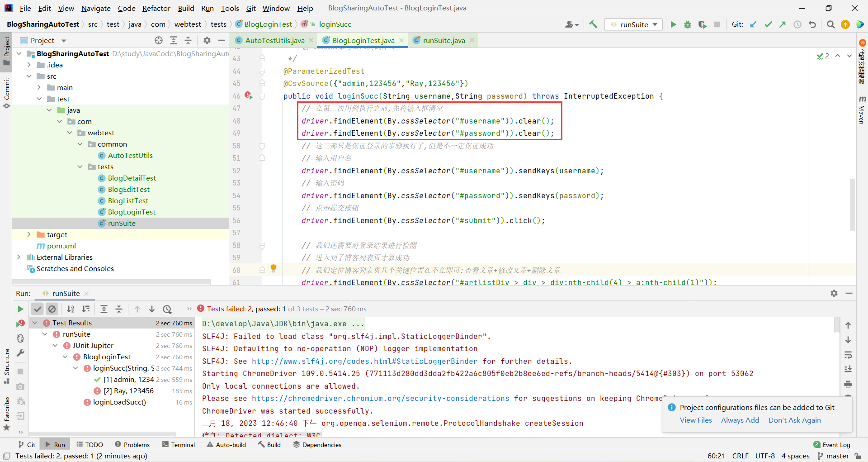The width and height of the screenshot is (868, 462).
Task: Click Git Push arrow icon
Action: click(783, 24)
